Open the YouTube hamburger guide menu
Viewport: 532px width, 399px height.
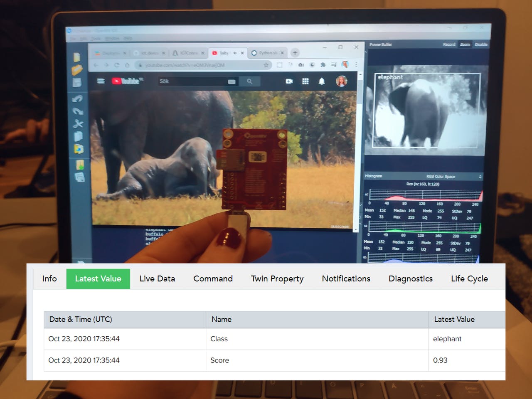(101, 81)
